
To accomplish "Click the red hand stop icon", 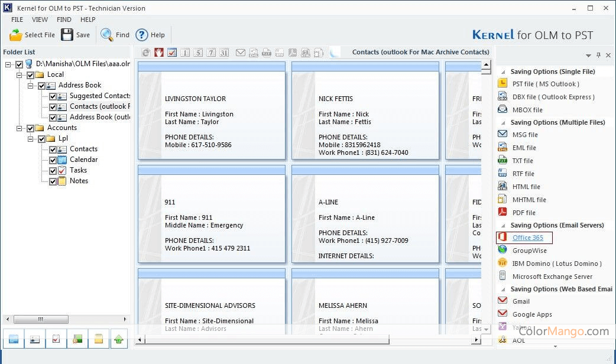I will coord(159,53).
